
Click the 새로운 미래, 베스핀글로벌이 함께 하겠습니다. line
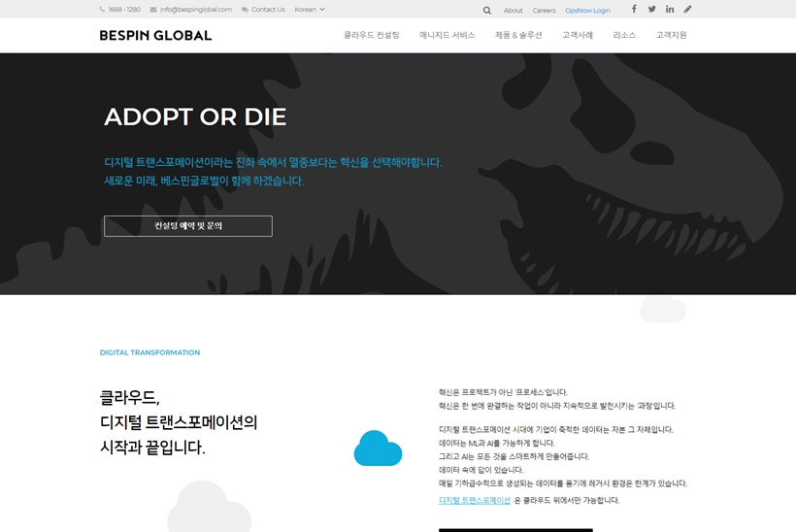[x=204, y=181]
